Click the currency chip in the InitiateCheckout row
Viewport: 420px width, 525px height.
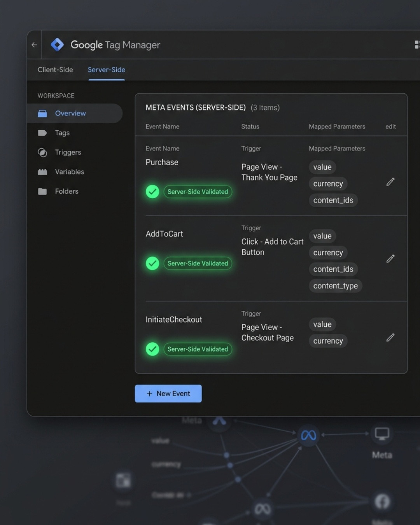point(328,341)
